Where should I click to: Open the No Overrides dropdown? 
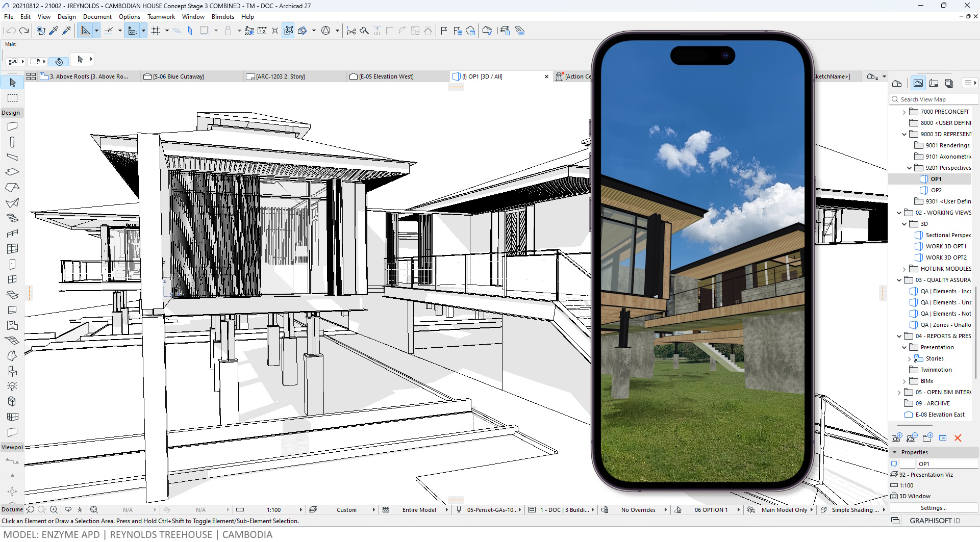click(x=638, y=509)
